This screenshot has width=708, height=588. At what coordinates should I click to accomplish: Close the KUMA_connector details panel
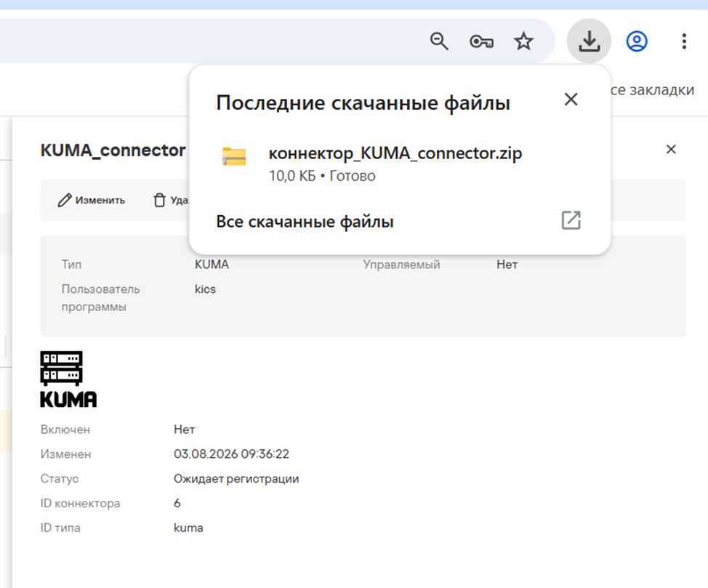(671, 150)
